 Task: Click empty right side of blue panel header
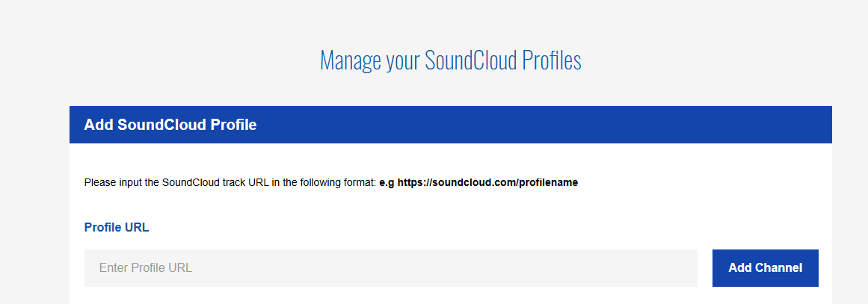pyautogui.click(x=598, y=125)
